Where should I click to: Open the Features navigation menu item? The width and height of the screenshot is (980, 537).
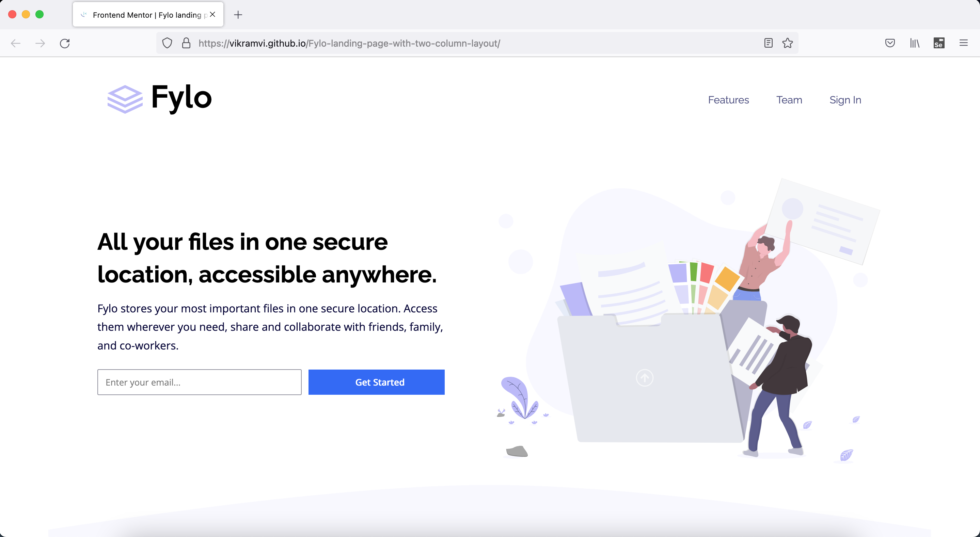(x=729, y=100)
